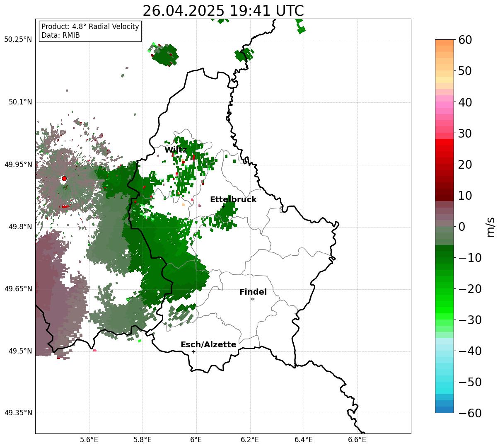The image size is (500, 448).
Task: Click the red radar location marker
Action: click(x=64, y=179)
